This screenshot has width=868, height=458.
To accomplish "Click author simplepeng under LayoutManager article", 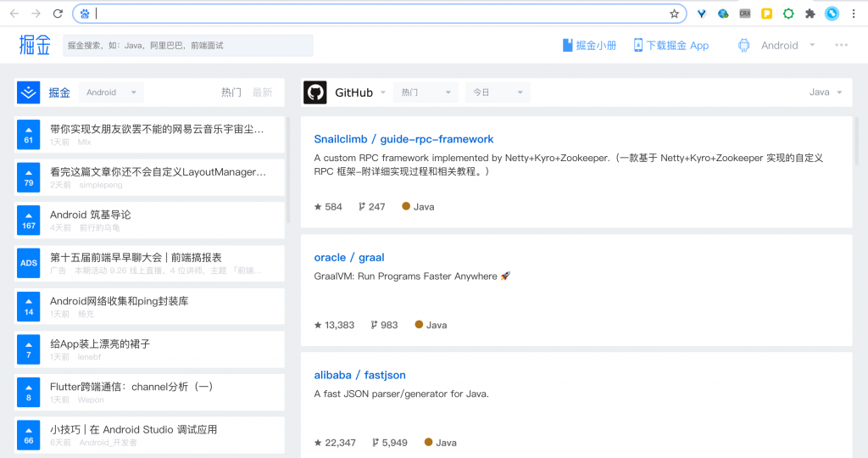I will (x=101, y=185).
